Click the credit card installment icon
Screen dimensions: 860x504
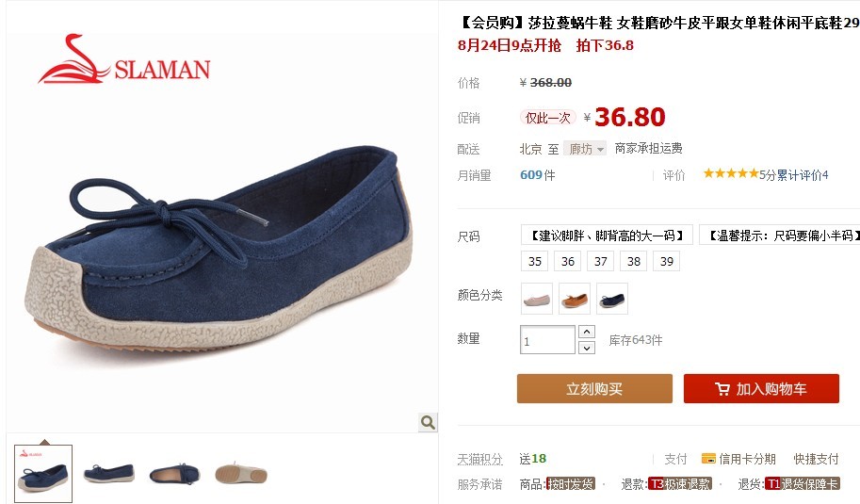(708, 459)
